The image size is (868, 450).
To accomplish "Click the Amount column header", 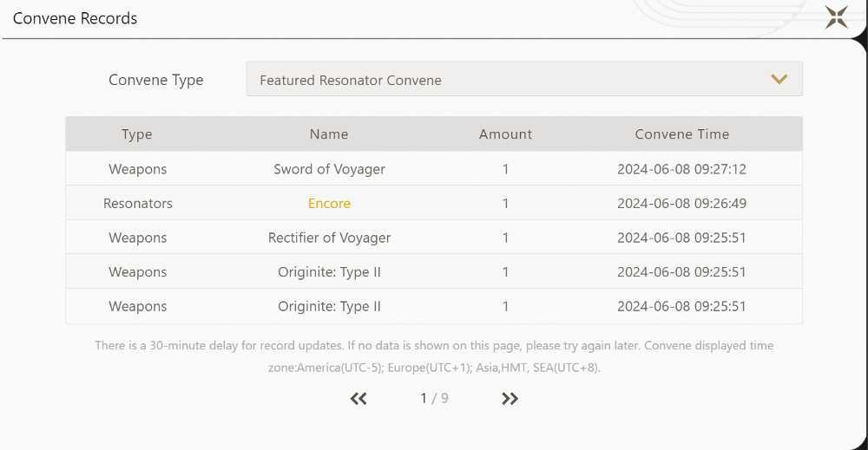I will point(505,134).
